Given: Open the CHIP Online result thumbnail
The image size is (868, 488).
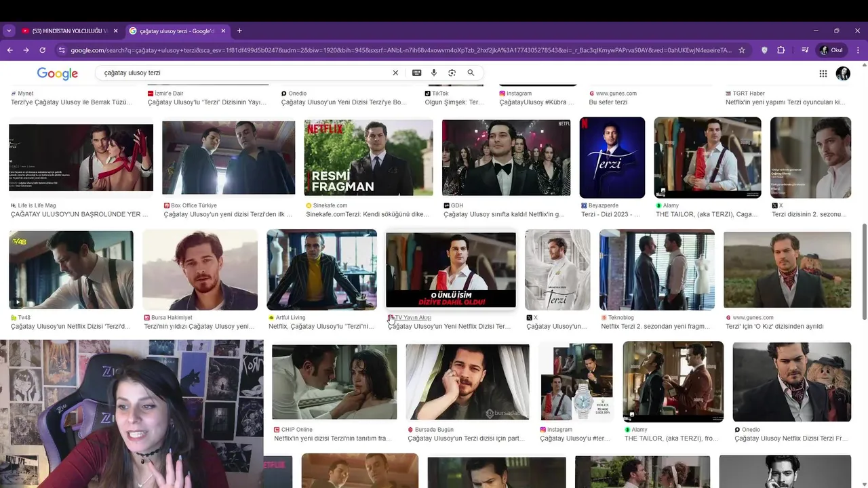Looking at the screenshot, I should [x=334, y=382].
